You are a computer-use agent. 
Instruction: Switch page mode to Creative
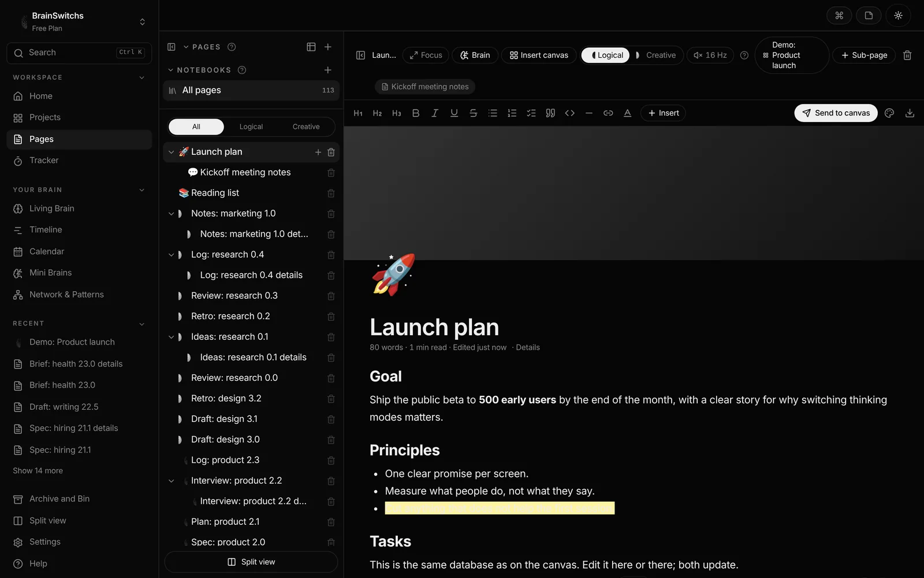coord(657,55)
